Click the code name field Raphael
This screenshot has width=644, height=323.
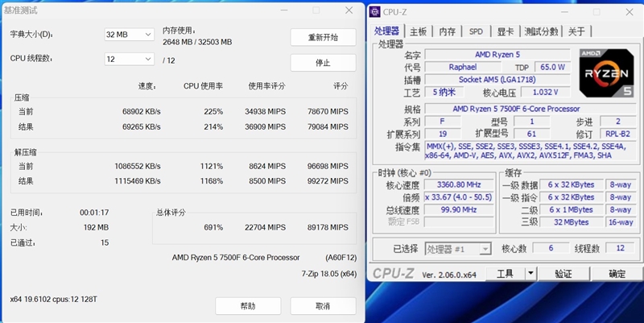tap(463, 67)
